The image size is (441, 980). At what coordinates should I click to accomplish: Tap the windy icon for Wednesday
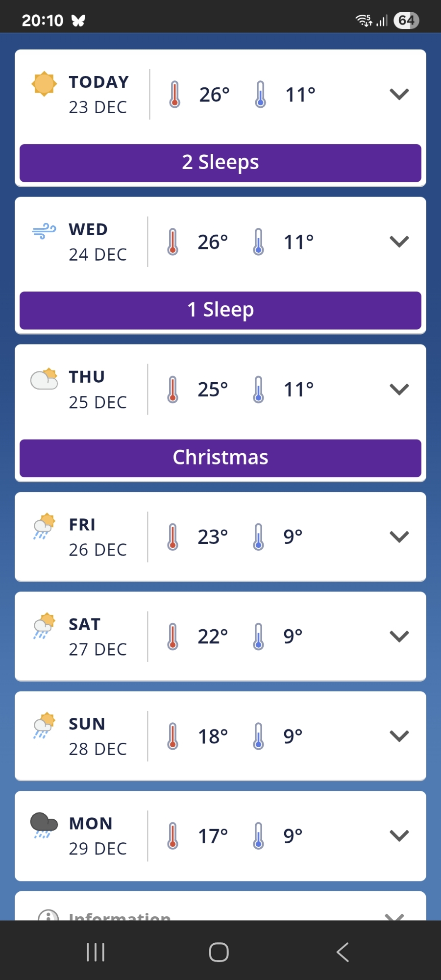[44, 230]
